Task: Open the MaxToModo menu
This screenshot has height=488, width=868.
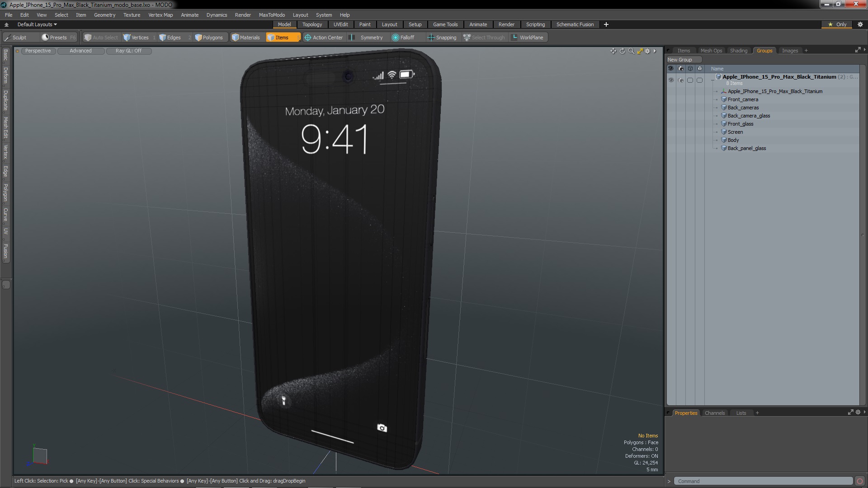Action: [x=272, y=15]
